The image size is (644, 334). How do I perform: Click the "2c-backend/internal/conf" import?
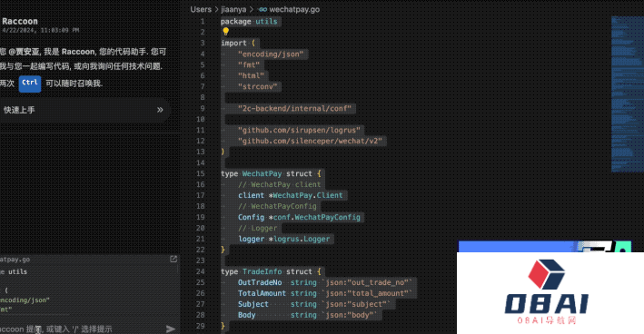[294, 108]
